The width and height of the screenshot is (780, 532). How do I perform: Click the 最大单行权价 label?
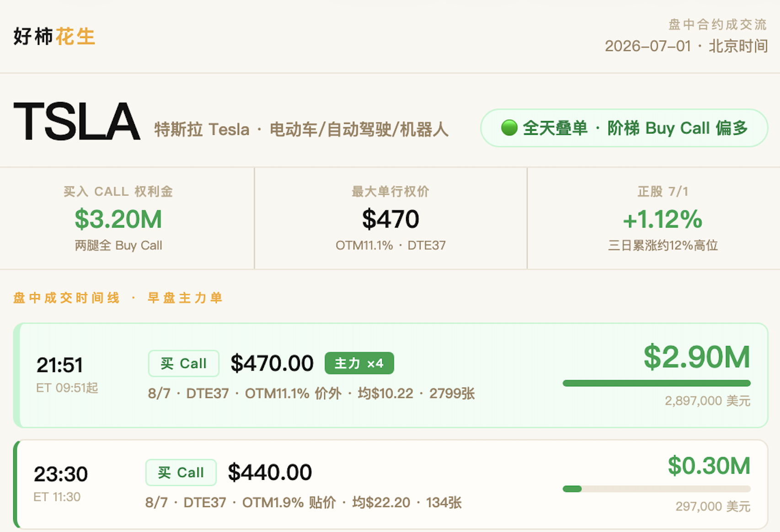pyautogui.click(x=390, y=192)
